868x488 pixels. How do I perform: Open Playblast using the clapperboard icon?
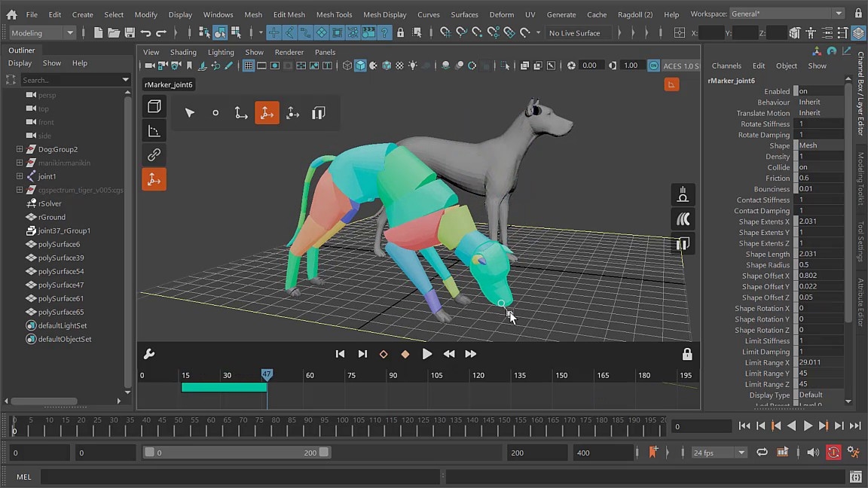(783, 453)
